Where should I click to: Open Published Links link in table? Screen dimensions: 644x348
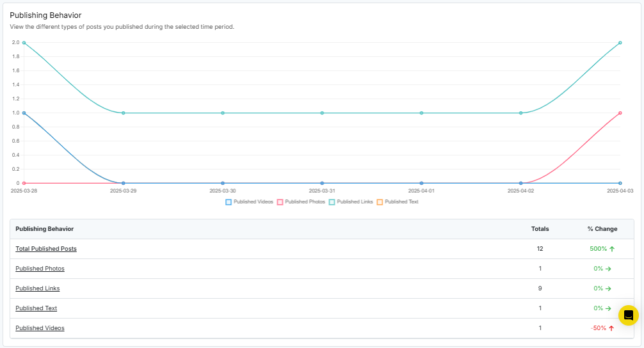click(x=37, y=288)
